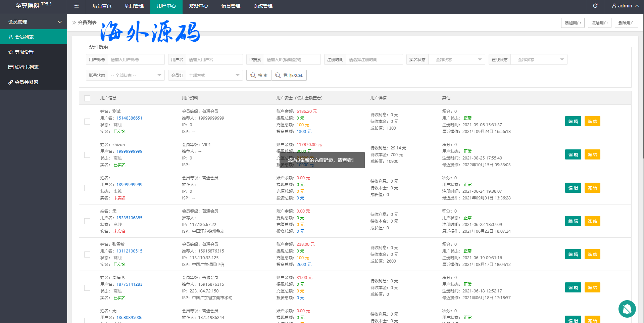The height and width of the screenshot is (323, 644).
Task: Click 导出EXCEL export button
Action: click(x=289, y=75)
